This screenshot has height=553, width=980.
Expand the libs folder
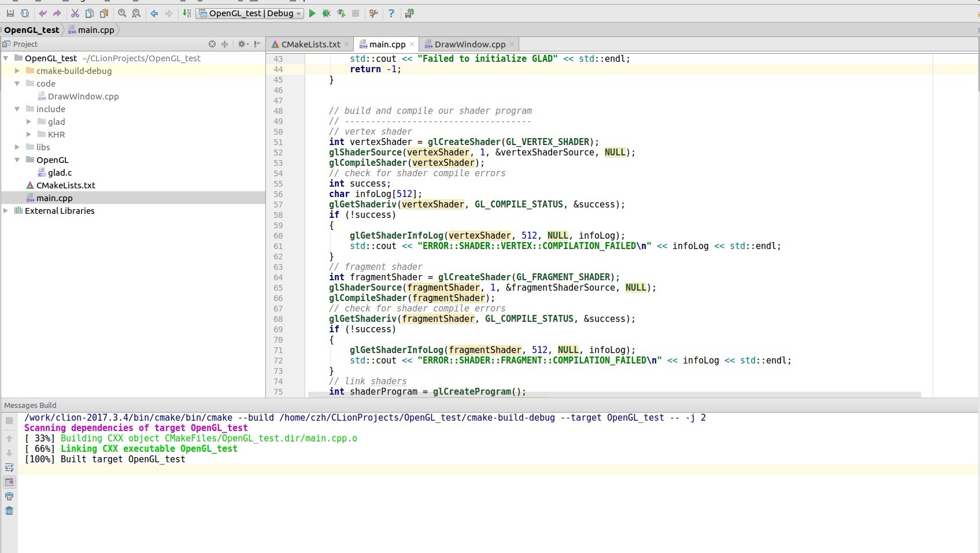pos(17,147)
